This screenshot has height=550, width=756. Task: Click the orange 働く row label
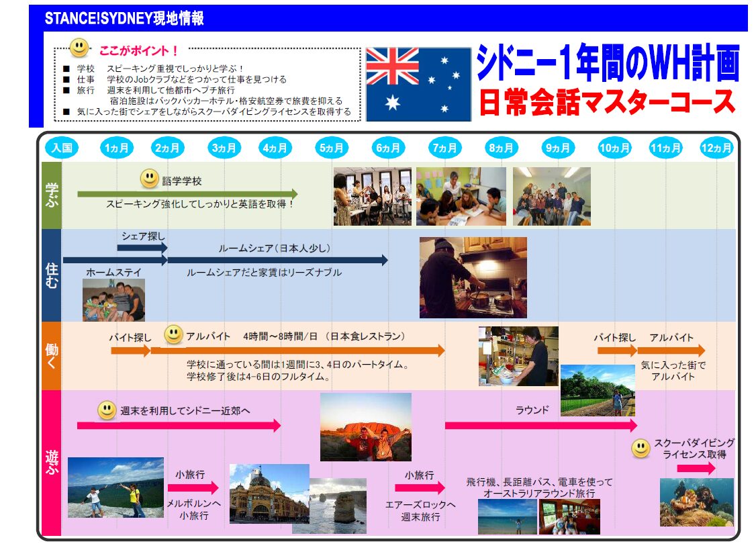(51, 355)
